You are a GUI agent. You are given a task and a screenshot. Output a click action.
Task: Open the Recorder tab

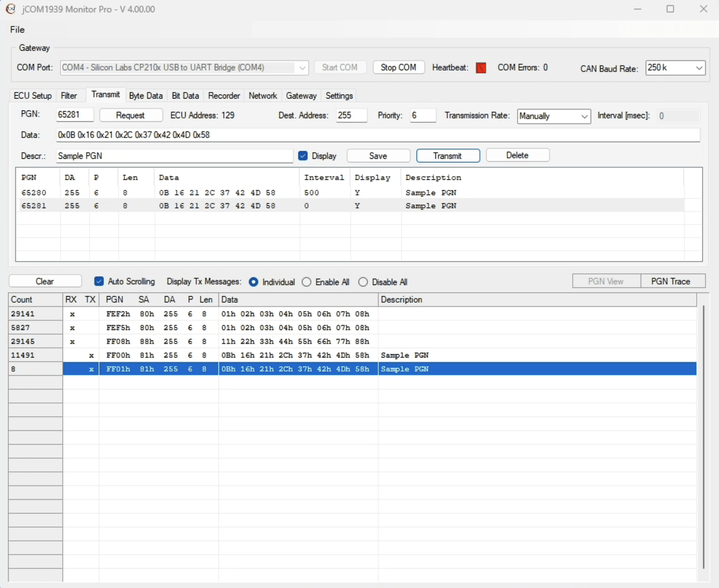coord(224,96)
